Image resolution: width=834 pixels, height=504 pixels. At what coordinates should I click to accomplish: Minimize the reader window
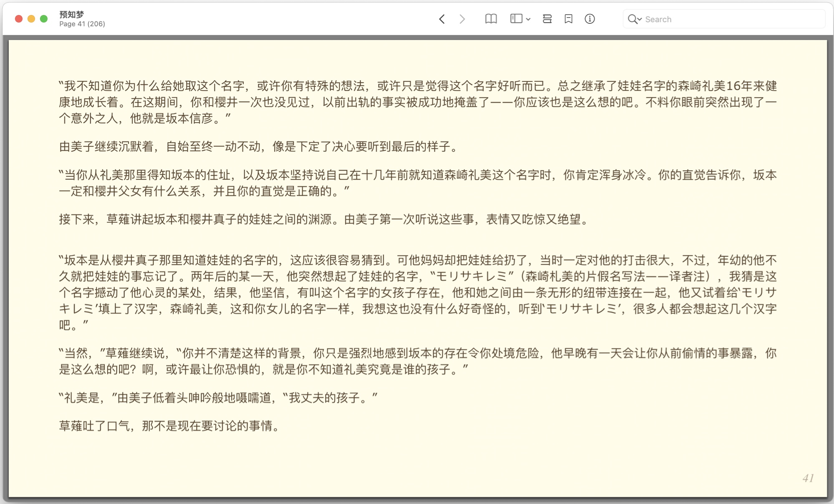pos(31,19)
